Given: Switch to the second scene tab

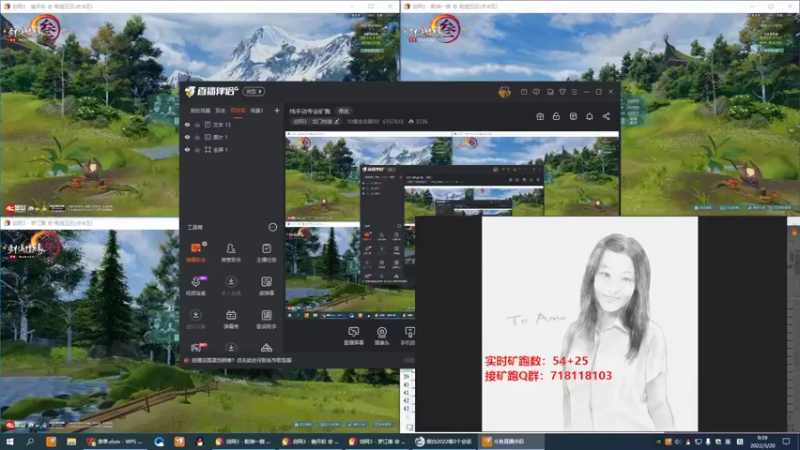Looking at the screenshot, I should click(220, 111).
